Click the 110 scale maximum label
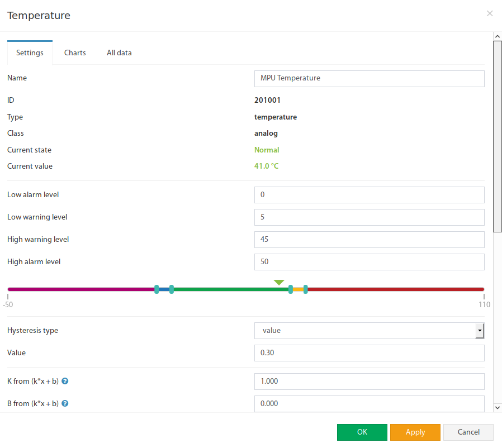The height and width of the screenshot is (448, 502). tap(485, 304)
